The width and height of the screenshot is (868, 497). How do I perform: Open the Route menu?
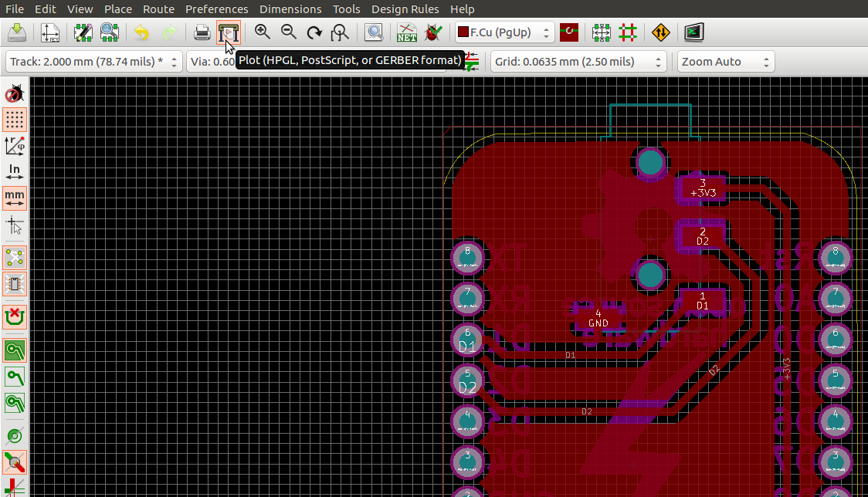coord(158,8)
